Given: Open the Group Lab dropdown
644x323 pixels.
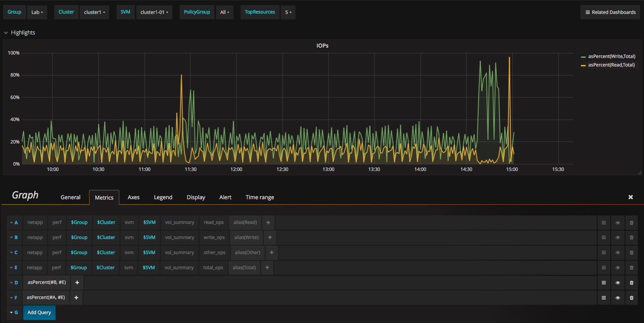Looking at the screenshot, I should coord(37,12).
